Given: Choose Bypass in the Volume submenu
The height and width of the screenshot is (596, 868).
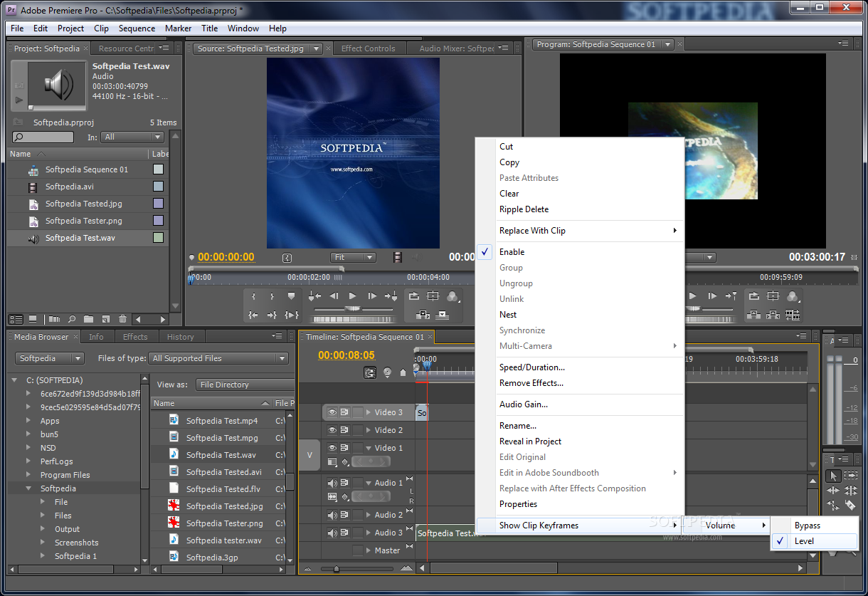Looking at the screenshot, I should pyautogui.click(x=808, y=526).
